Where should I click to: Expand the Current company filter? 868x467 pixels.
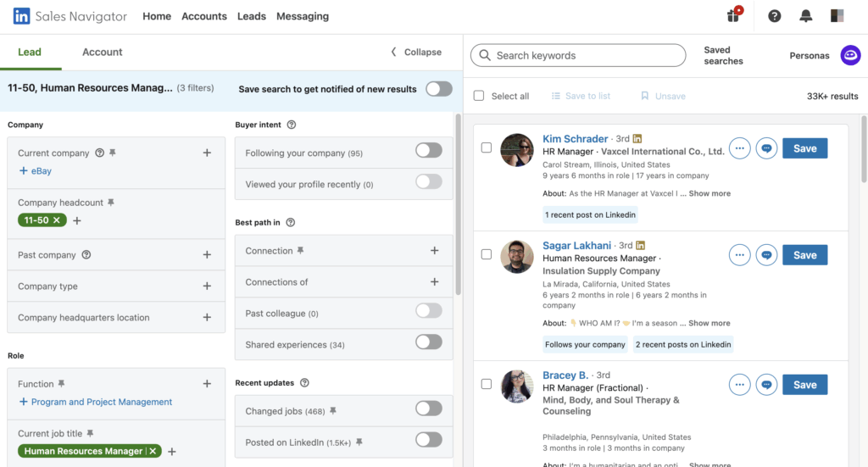tap(207, 153)
